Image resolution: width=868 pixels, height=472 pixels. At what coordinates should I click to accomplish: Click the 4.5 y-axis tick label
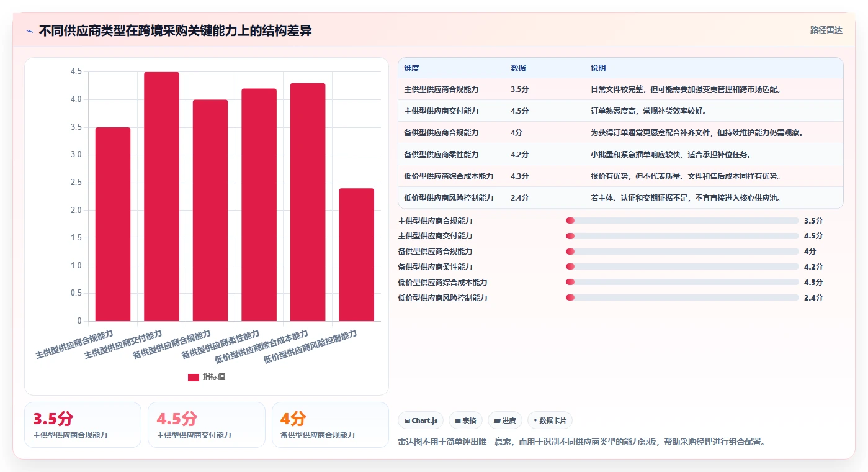[76, 72]
